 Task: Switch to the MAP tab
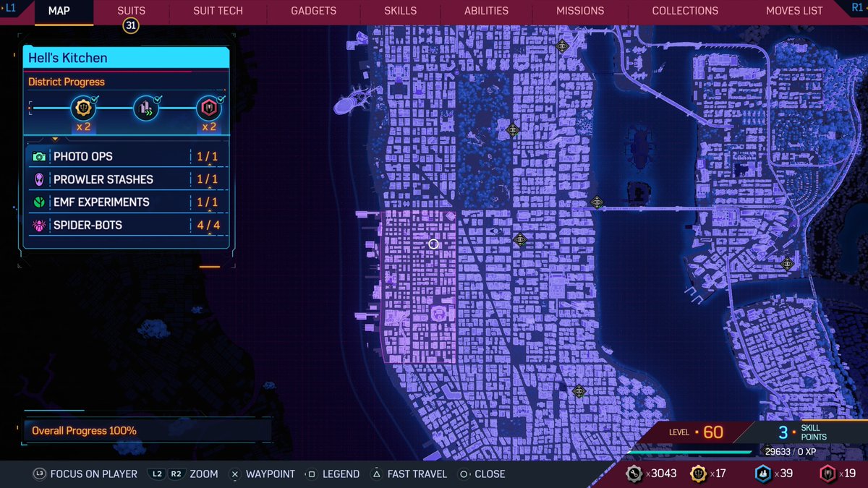click(59, 11)
